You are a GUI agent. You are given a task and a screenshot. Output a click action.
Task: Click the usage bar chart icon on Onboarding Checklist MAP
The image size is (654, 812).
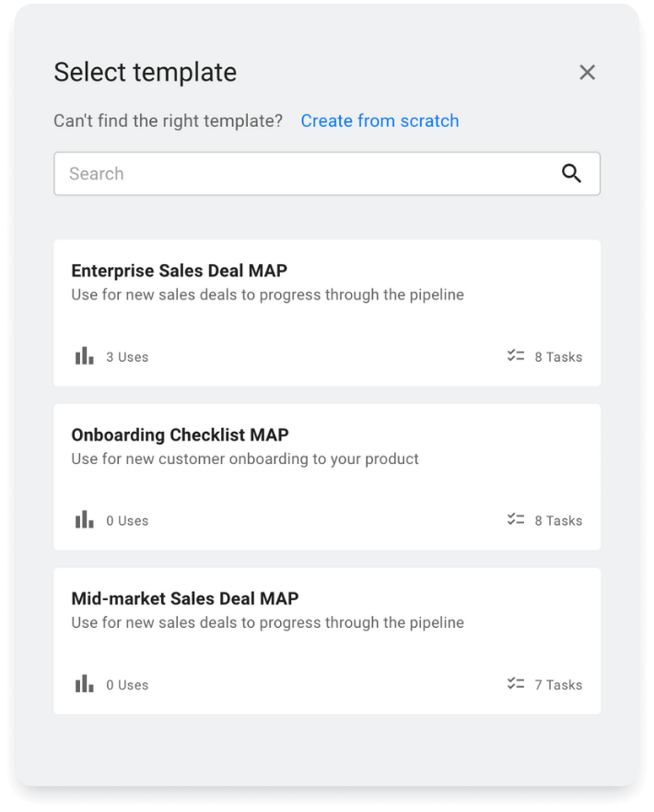coord(84,518)
